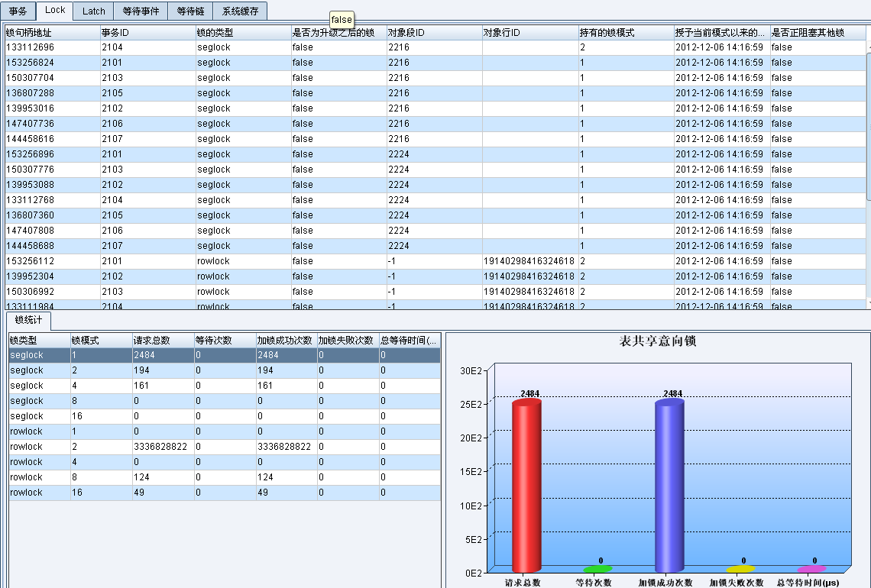This screenshot has height=588, width=871.
Task: Click the lock table's vertical scrollbar
Action: point(868,176)
